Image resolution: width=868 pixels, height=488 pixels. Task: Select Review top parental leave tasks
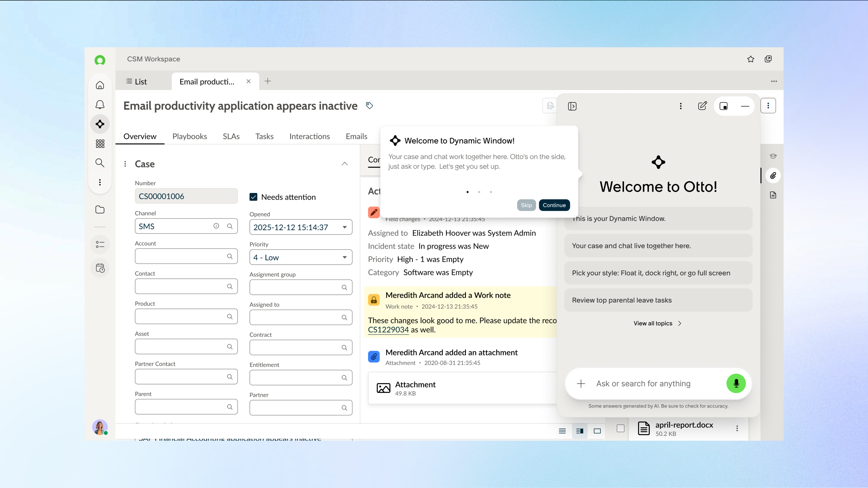pyautogui.click(x=658, y=300)
